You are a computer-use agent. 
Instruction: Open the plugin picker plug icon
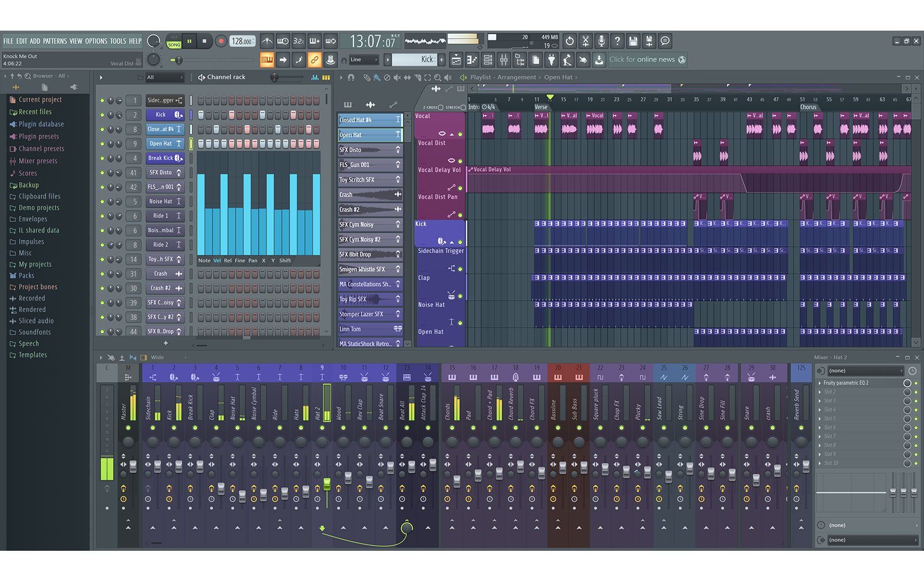coord(552,60)
